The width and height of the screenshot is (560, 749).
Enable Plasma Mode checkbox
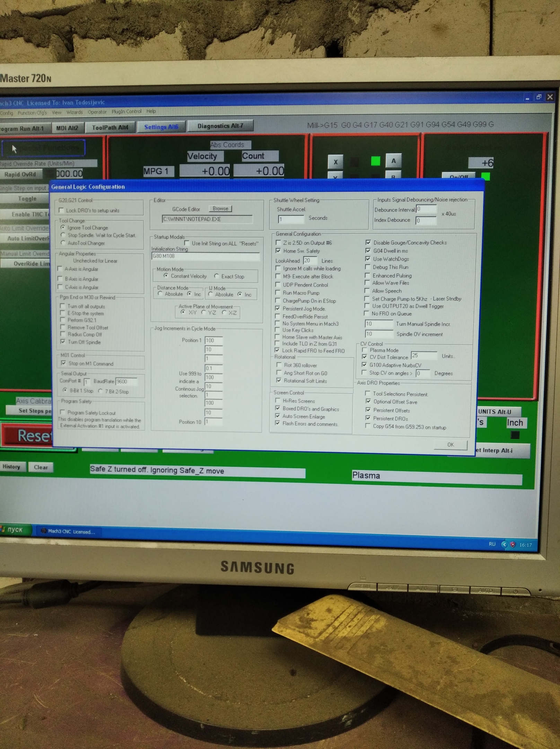coord(365,350)
